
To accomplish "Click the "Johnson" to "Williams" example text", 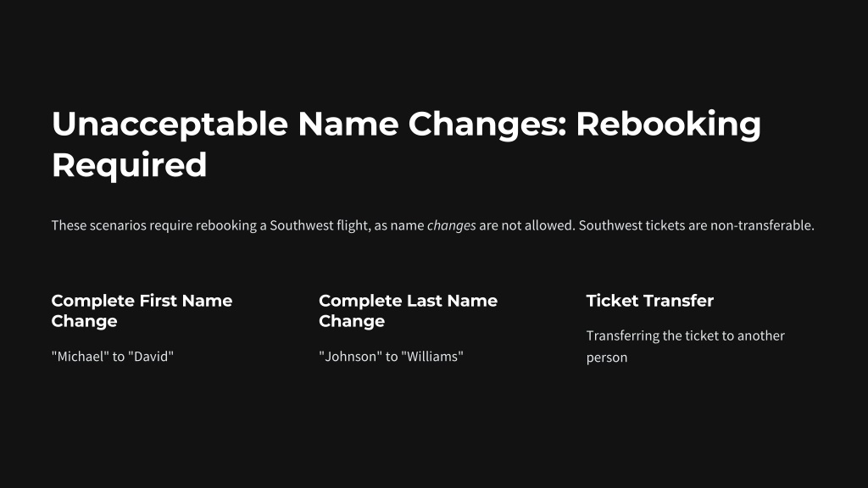I will (x=391, y=357).
